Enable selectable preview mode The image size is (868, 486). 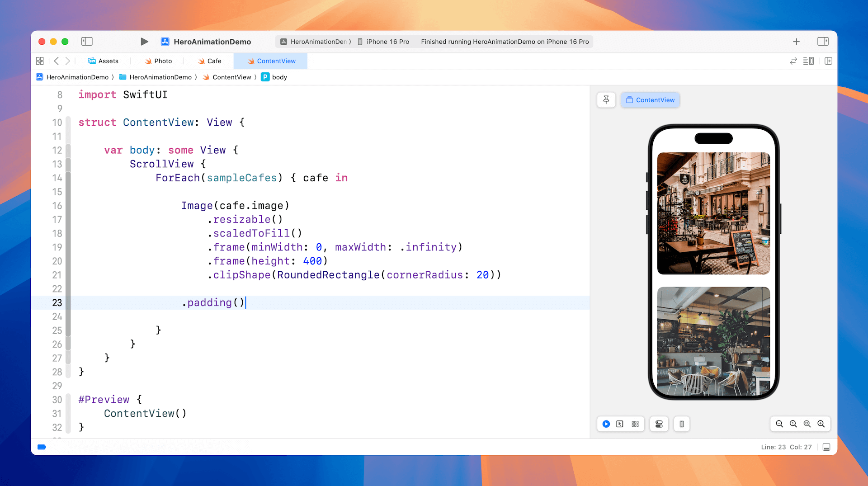tap(620, 424)
